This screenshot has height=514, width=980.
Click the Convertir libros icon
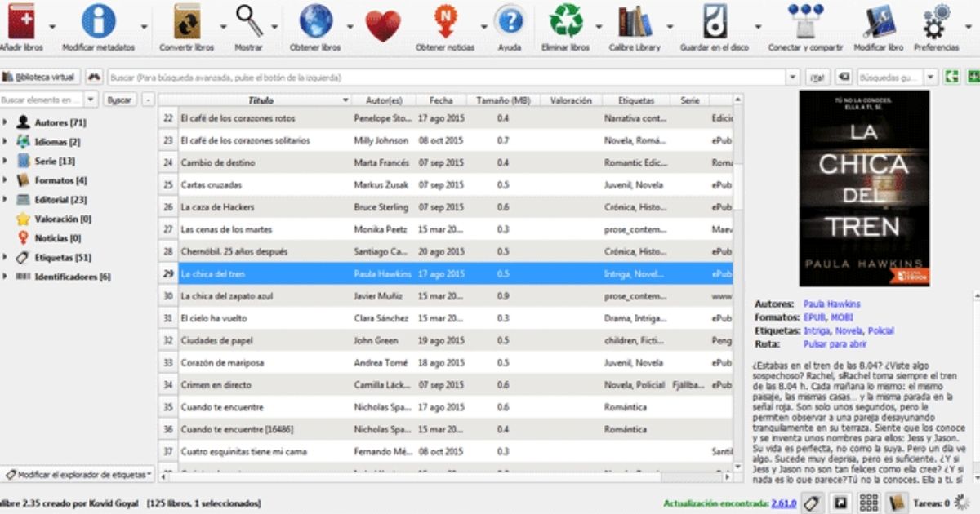(x=187, y=22)
